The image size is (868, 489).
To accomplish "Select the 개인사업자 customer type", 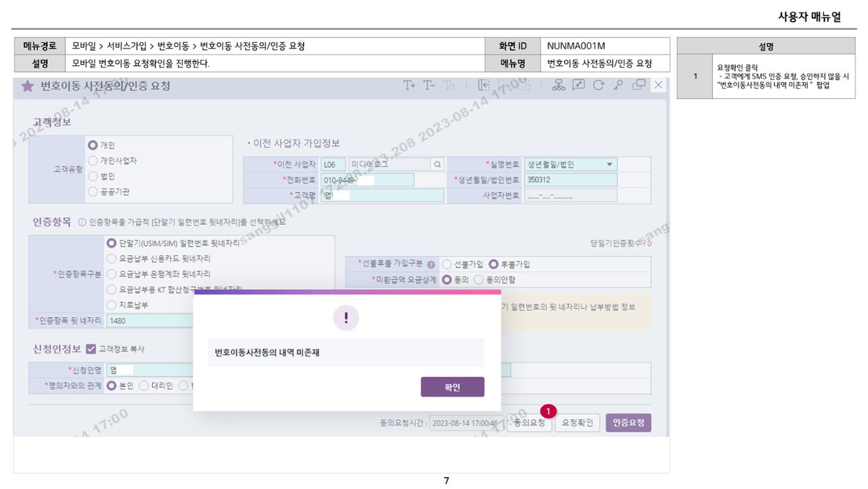I will pyautogui.click(x=93, y=161).
